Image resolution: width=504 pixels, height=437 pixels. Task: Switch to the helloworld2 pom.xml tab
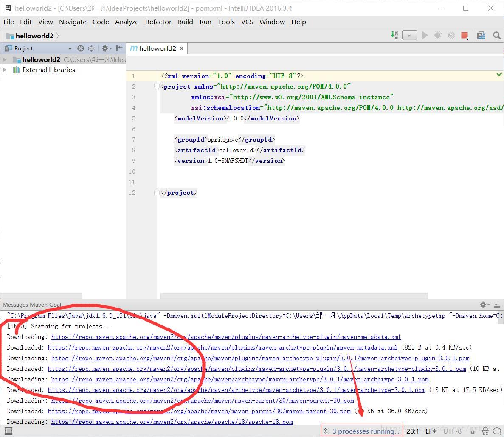(x=158, y=48)
